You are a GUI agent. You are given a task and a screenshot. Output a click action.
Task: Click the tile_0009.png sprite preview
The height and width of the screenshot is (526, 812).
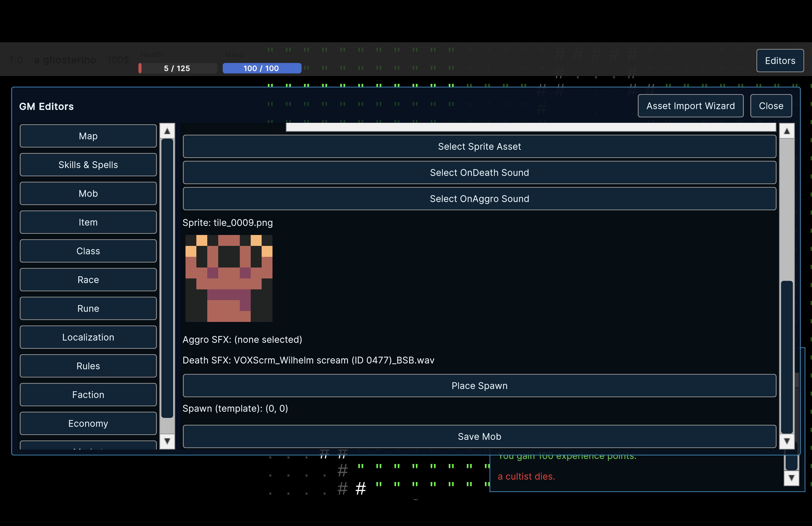229,278
